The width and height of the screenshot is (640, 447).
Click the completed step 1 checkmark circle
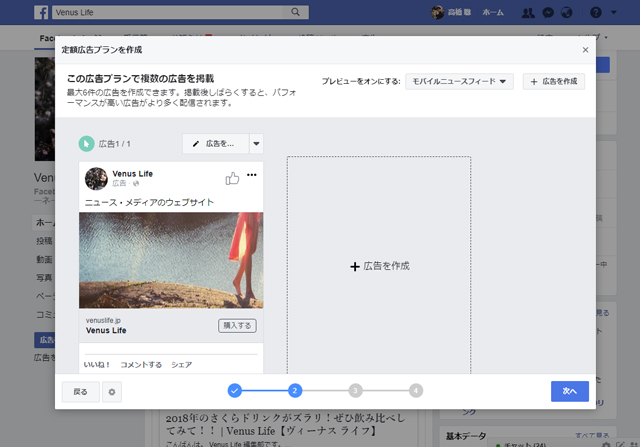[235, 391]
